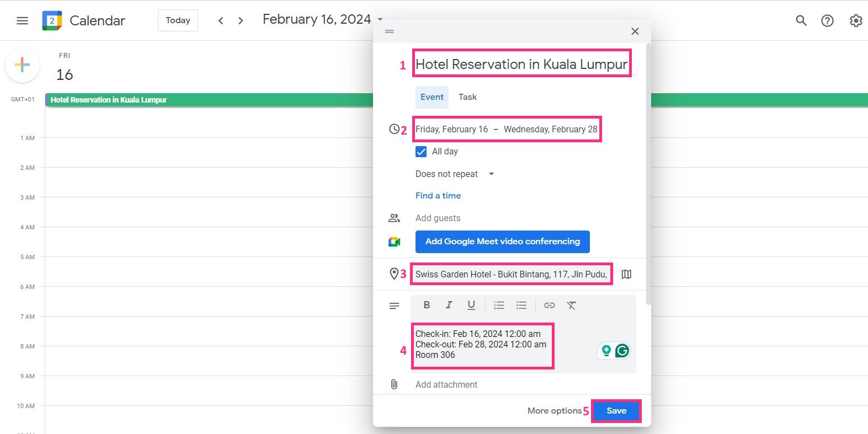Click the attachment paperclip icon
The width and height of the screenshot is (868, 434).
click(394, 384)
